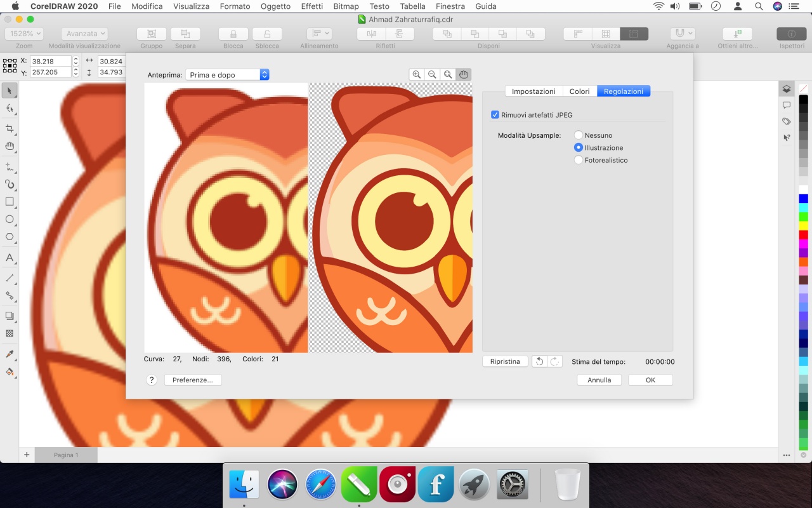Open the Bitmap menu
The height and width of the screenshot is (508, 812).
[x=346, y=6]
